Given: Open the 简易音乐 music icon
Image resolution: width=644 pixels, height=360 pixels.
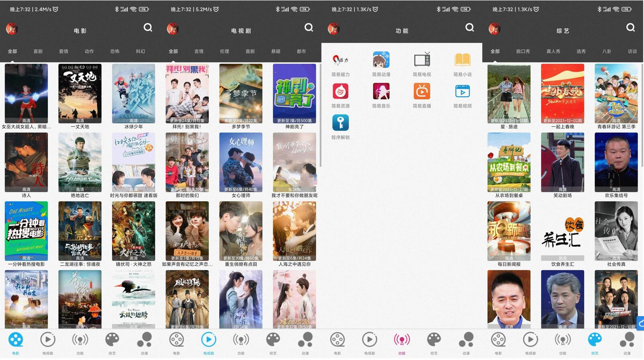Looking at the screenshot, I should 381,92.
